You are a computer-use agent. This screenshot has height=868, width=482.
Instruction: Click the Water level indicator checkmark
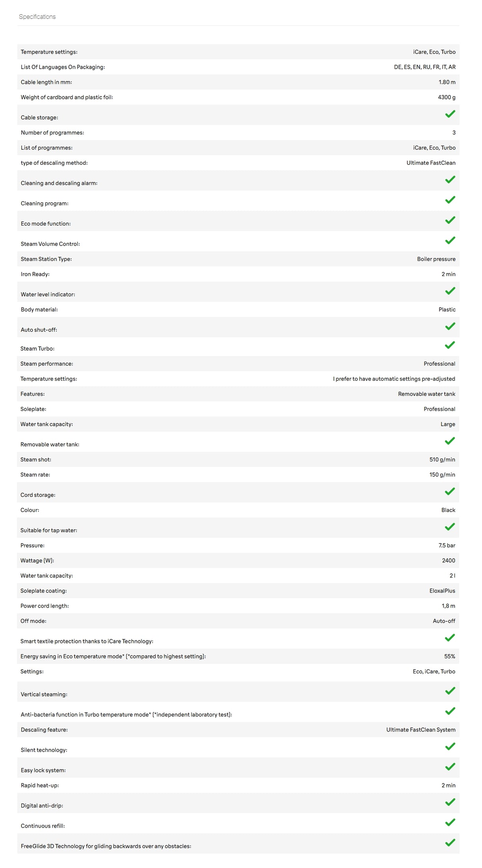450,291
